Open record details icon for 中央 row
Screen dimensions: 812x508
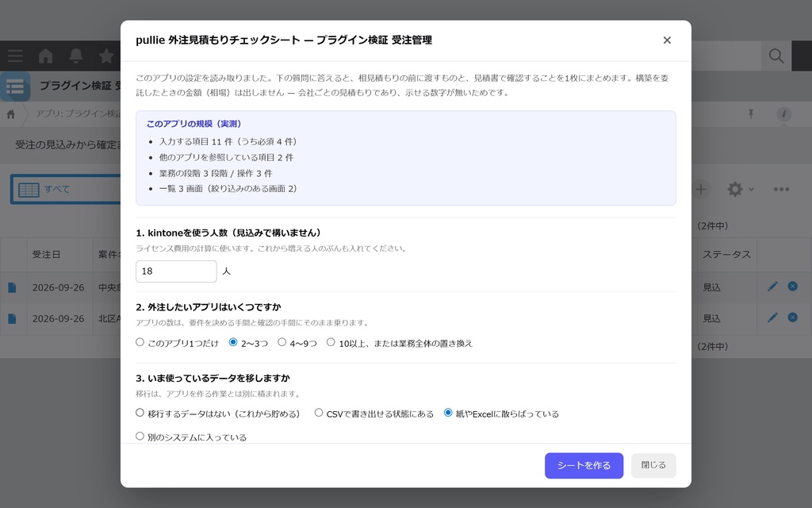coord(12,287)
